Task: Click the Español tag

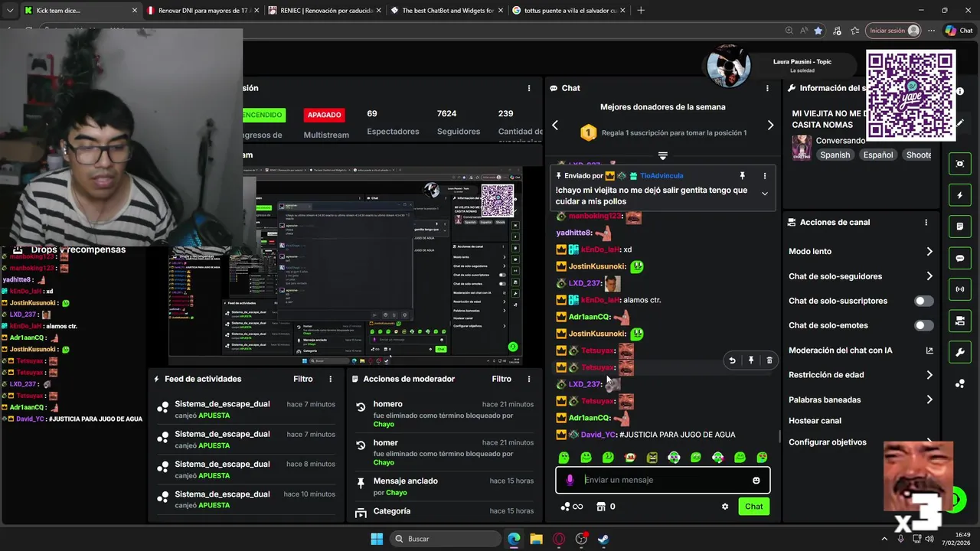Action: pyautogui.click(x=878, y=155)
